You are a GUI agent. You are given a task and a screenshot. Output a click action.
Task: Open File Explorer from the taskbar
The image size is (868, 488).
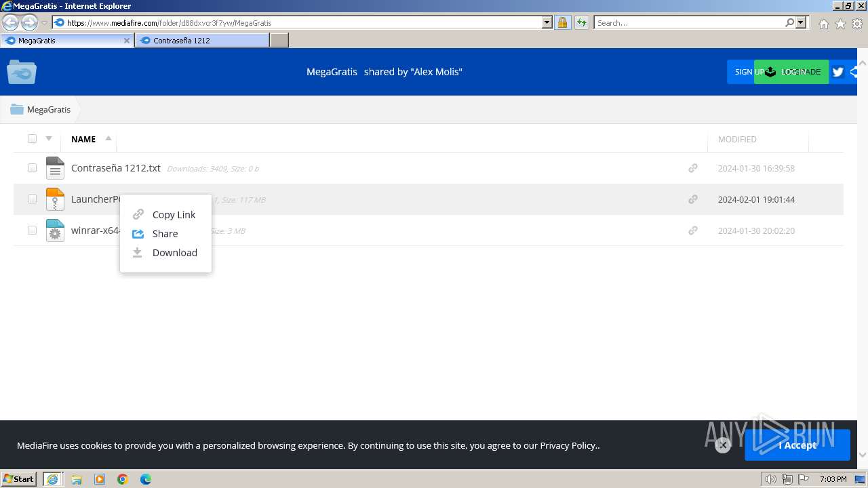click(x=77, y=479)
